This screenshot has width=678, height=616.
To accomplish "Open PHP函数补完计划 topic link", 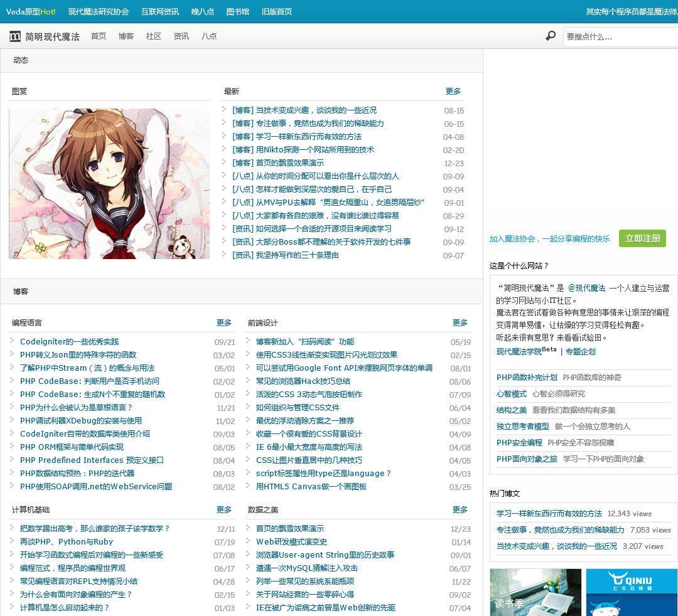I will (x=527, y=378).
